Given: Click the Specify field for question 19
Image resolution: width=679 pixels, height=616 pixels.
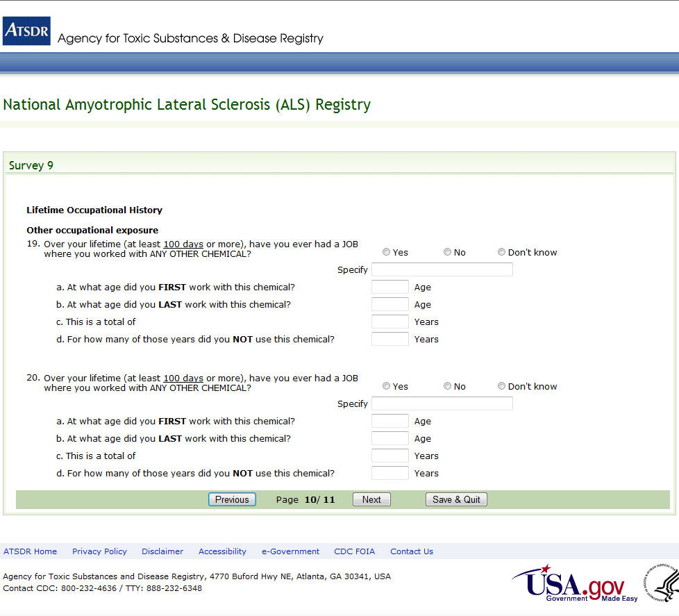Looking at the screenshot, I should pyautogui.click(x=442, y=269).
